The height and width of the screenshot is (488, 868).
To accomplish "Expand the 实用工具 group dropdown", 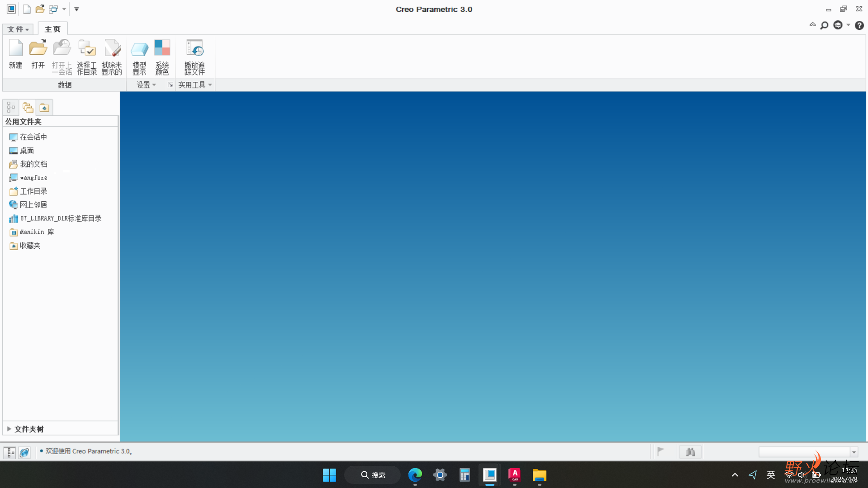I will 195,85.
